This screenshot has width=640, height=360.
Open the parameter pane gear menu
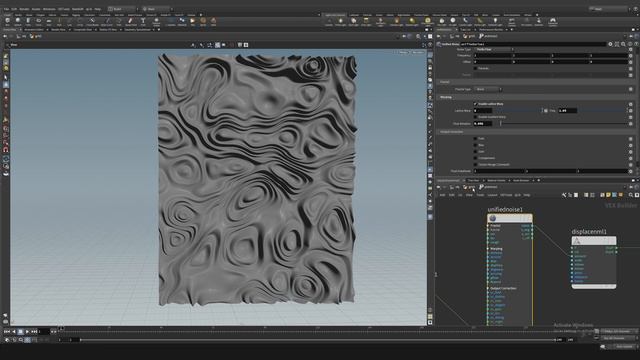click(610, 44)
